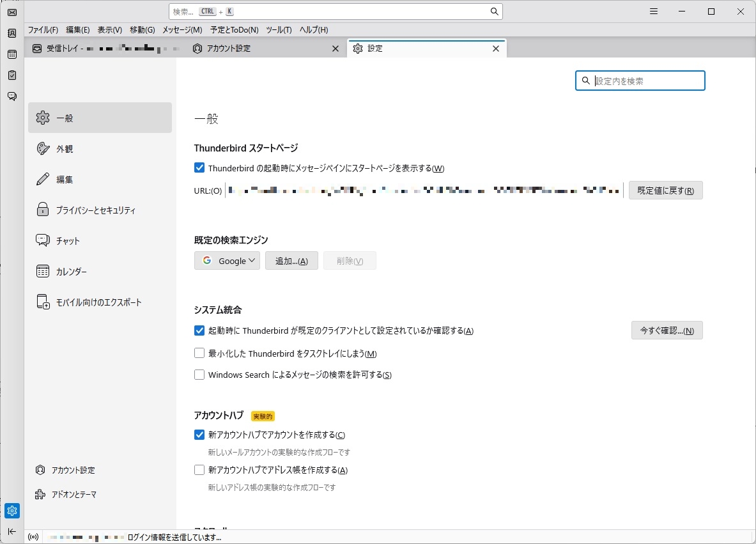The image size is (756, 544).
Task: Click 既定値に戻す(R) button
Action: (665, 190)
